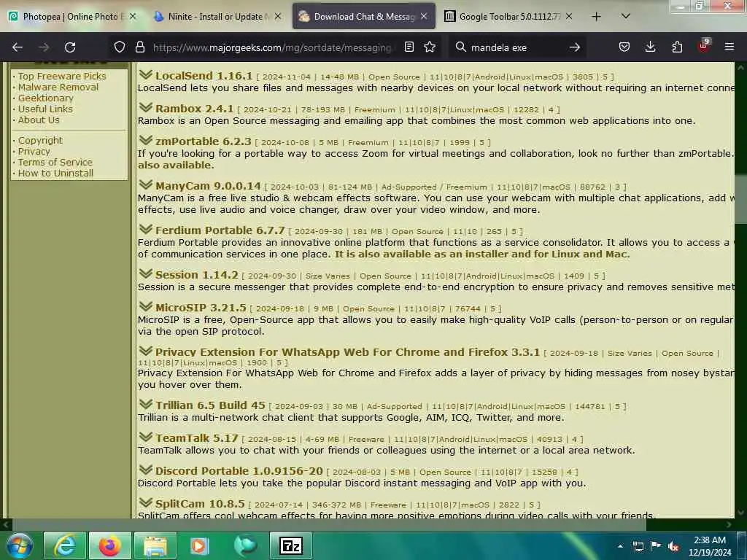Open Top Freeware Picks link
The height and width of the screenshot is (560, 747).
(x=62, y=76)
